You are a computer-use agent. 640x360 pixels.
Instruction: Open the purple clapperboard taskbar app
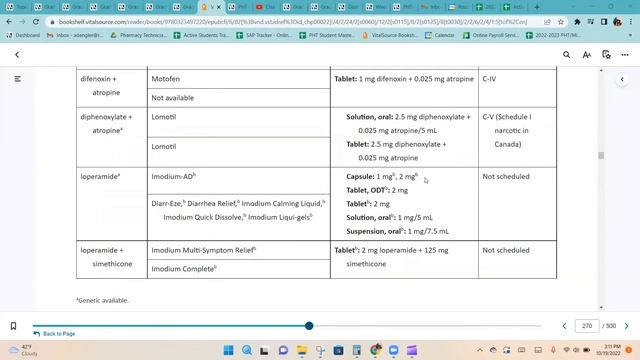point(412,350)
